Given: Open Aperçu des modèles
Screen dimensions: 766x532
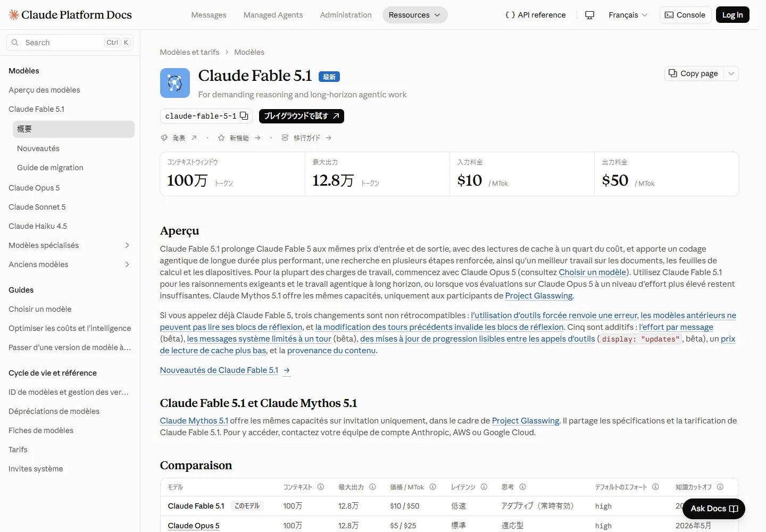Looking at the screenshot, I should click(x=44, y=90).
